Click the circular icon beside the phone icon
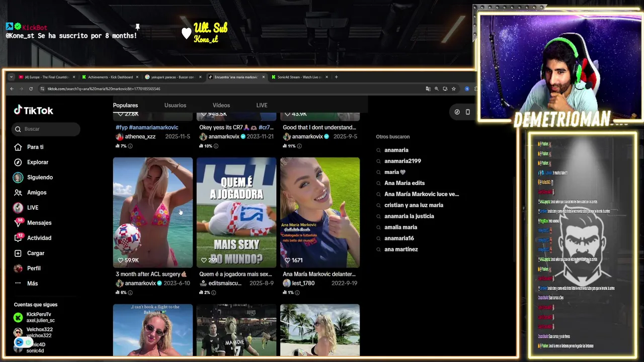The image size is (644, 362). pos(457,112)
